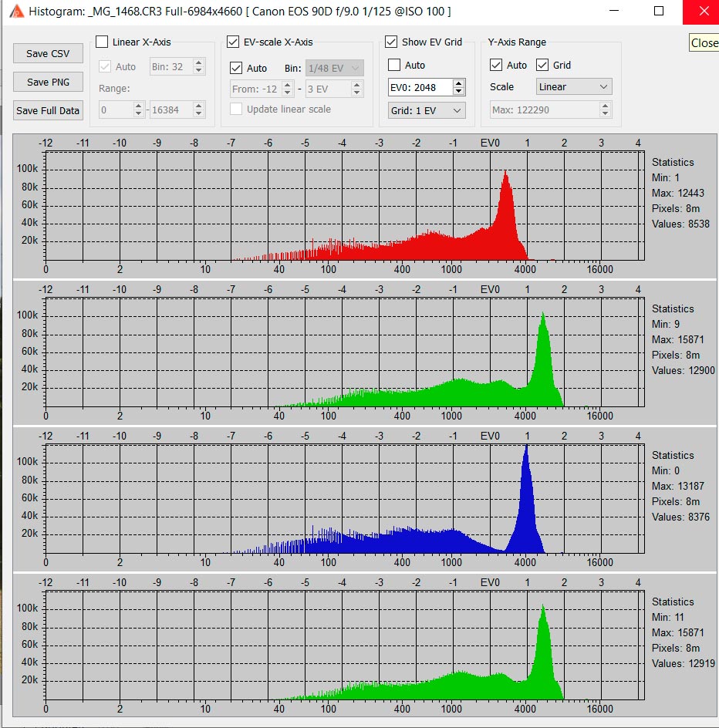Increase EV0 value with up arrow
The height and width of the screenshot is (728, 719).
(x=459, y=83)
